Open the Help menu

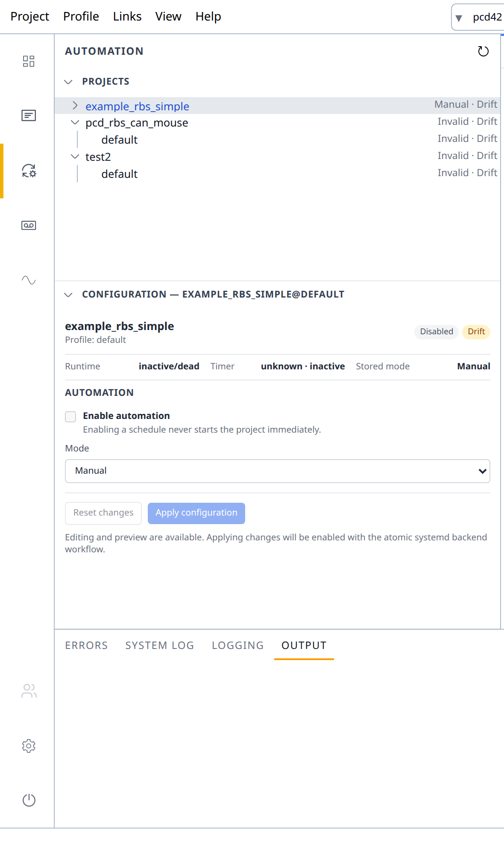(x=208, y=16)
